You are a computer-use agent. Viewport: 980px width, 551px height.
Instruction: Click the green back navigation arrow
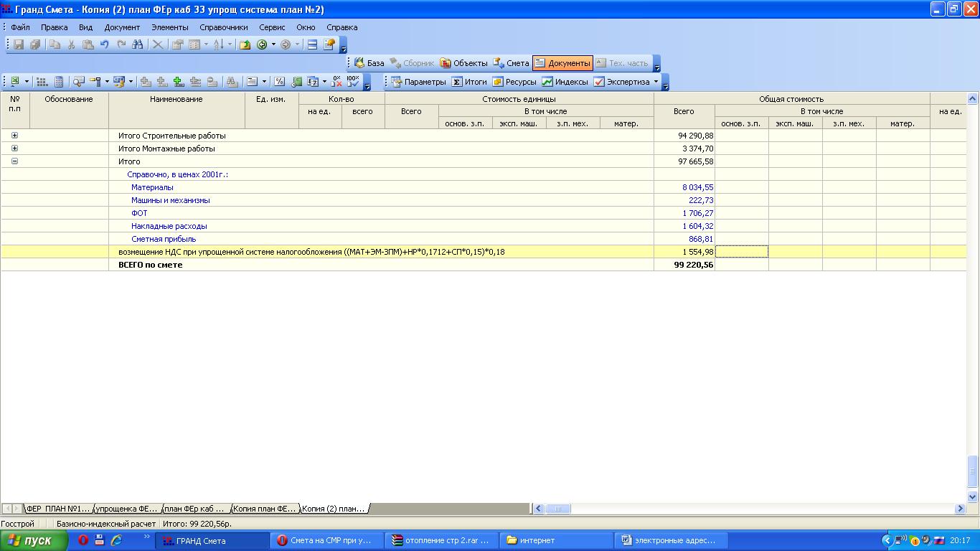[x=262, y=44]
